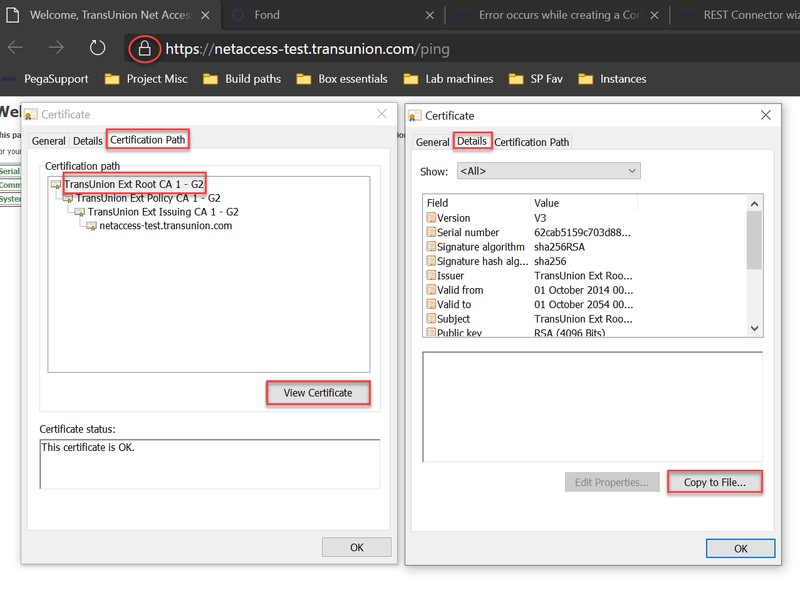The width and height of the screenshot is (800, 590).
Task: Click OK in the left Certificate dialog
Action: click(x=357, y=548)
